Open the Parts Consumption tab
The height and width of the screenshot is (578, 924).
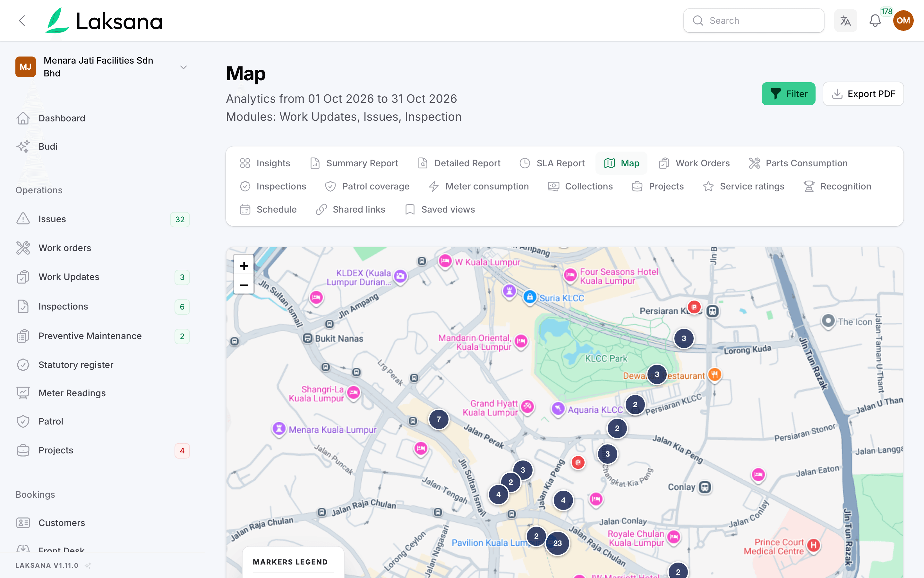[x=798, y=163]
